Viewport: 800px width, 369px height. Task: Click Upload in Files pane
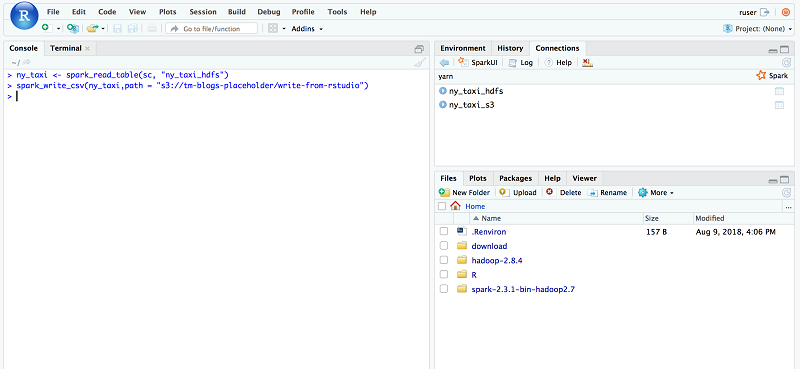(518, 192)
